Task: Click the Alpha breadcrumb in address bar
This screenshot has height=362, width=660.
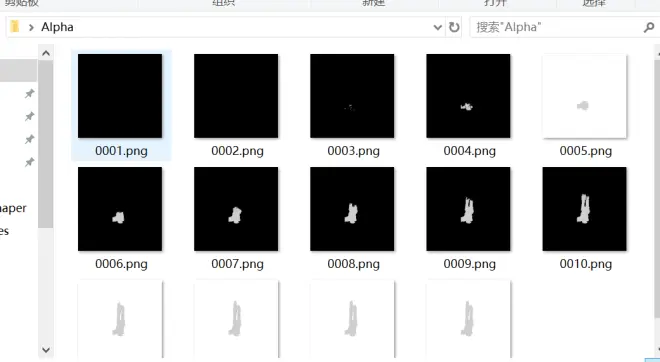Action: point(57,27)
